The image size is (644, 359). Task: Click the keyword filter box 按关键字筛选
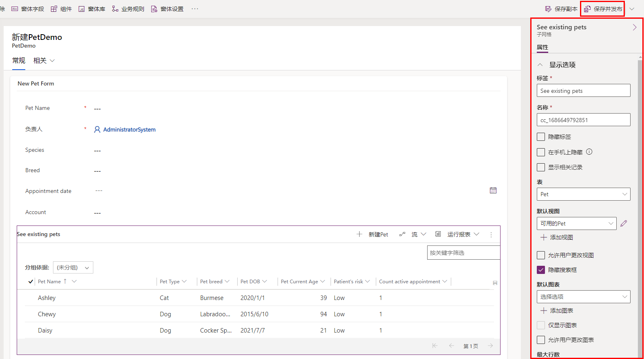pos(463,253)
